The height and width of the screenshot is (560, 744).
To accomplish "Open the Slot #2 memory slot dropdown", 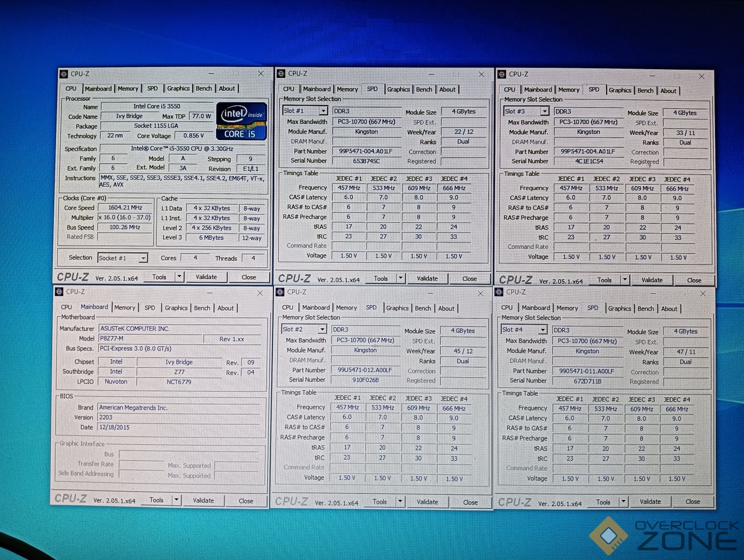I will coord(322,329).
